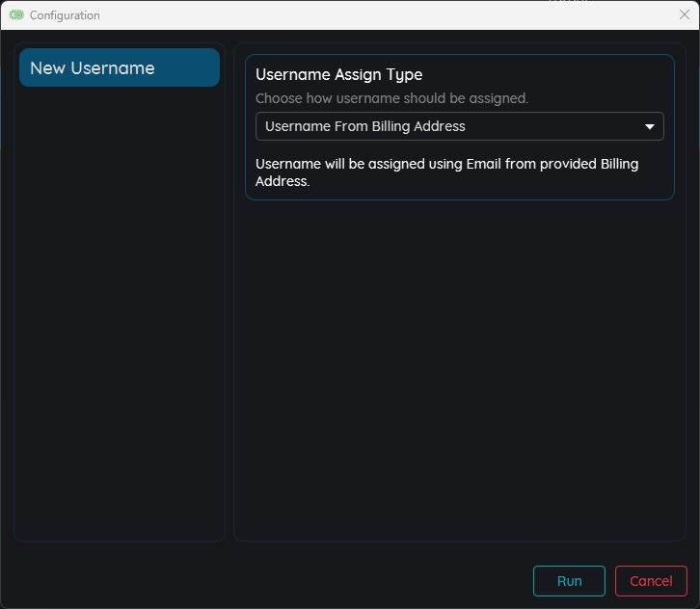This screenshot has height=609, width=700.
Task: Click the 'Username' word in New Username item
Action: pos(113,68)
